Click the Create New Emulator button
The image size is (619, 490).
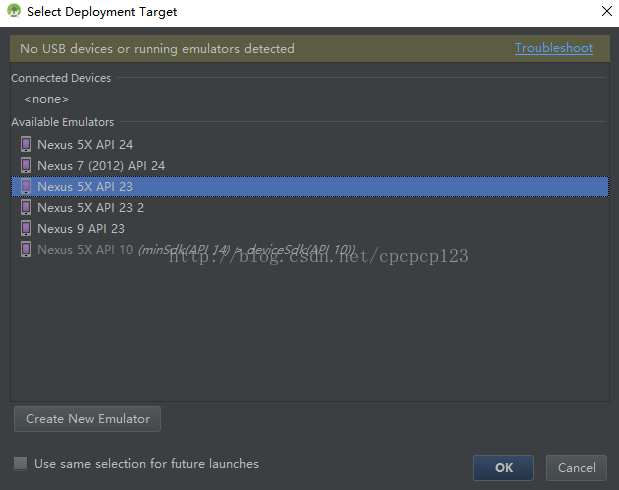(87, 419)
